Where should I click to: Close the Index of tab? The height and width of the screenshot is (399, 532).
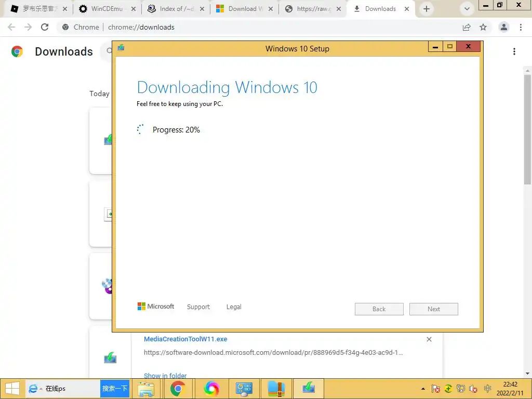[202, 9]
